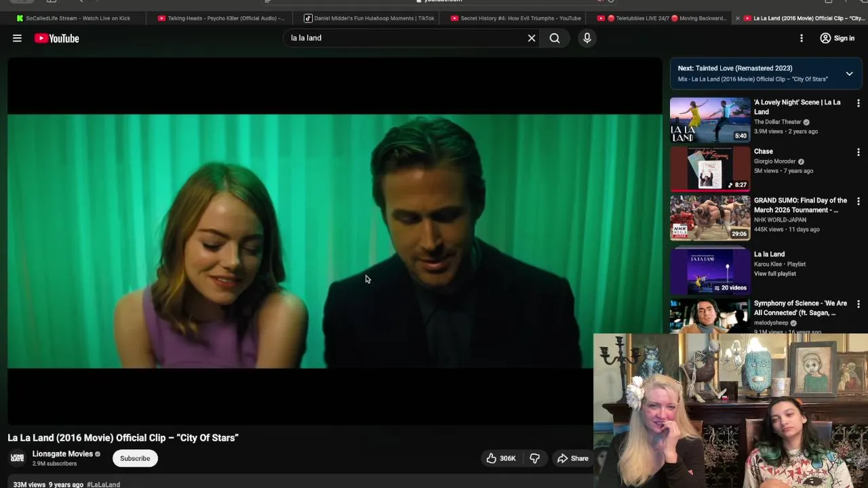The image size is (868, 488).
Task: Click melodysheep channel name
Action: 772,323
